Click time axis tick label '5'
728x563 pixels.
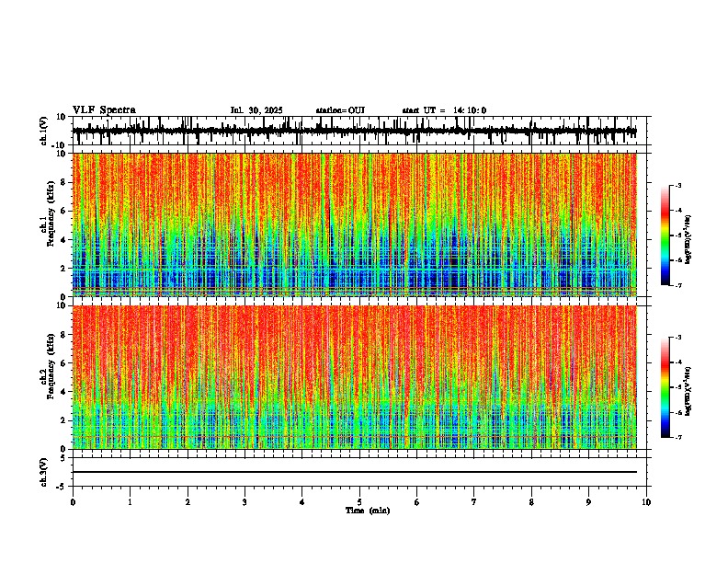click(x=359, y=502)
